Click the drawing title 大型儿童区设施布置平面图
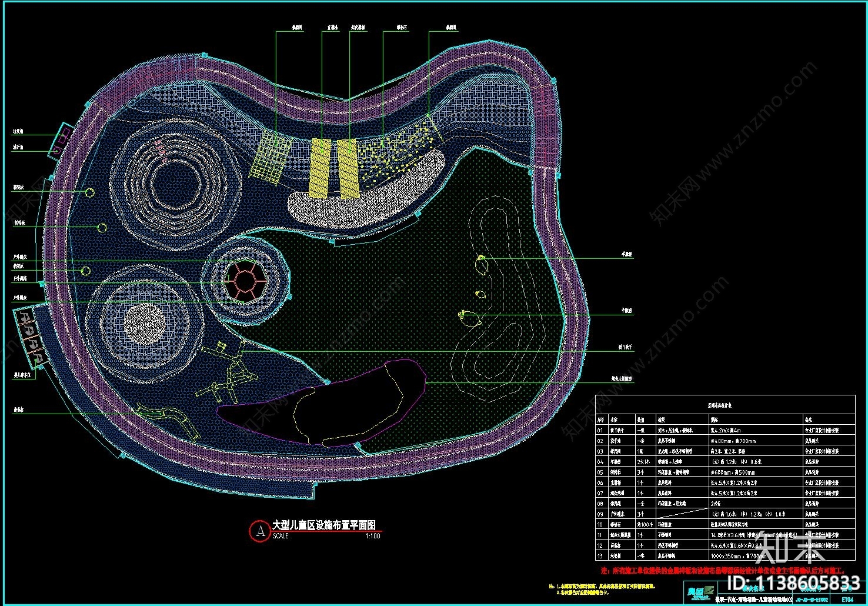Screen dimensions: 868x606 pyautogui.click(x=323, y=525)
